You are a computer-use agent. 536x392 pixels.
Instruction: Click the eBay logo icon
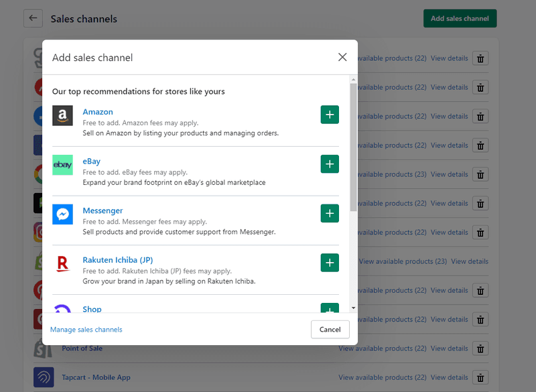62,165
